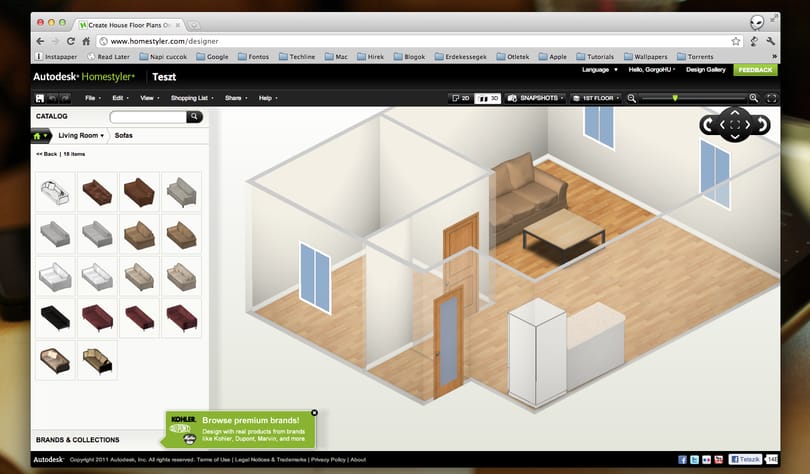This screenshot has width=810, height=474.
Task: Switch to 2D view mode
Action: click(460, 98)
